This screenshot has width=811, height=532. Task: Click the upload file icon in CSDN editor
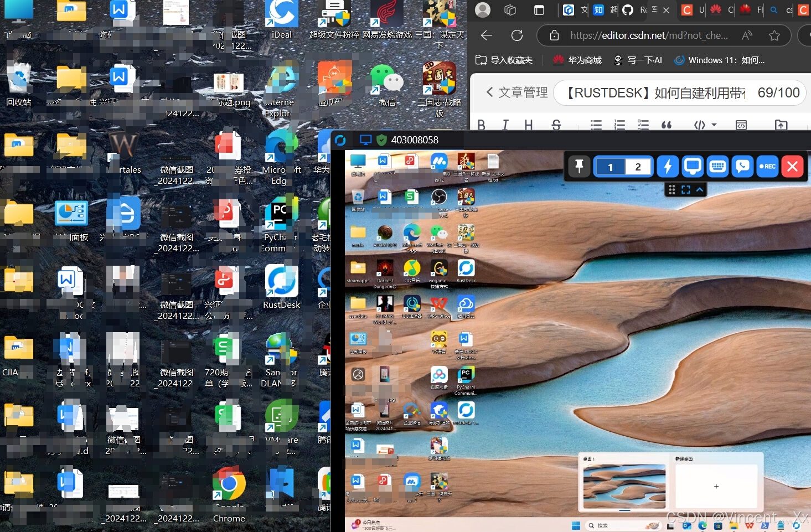tap(781, 125)
